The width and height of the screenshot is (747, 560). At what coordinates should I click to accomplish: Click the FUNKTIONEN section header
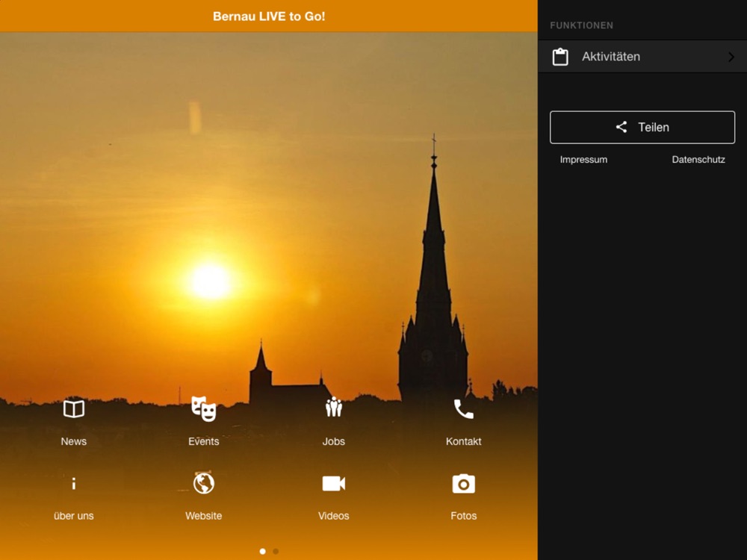(x=582, y=25)
